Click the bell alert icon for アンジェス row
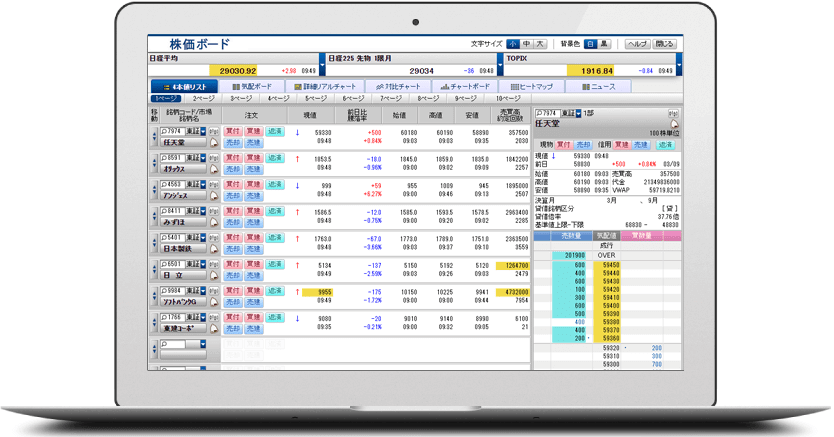 [x=214, y=196]
